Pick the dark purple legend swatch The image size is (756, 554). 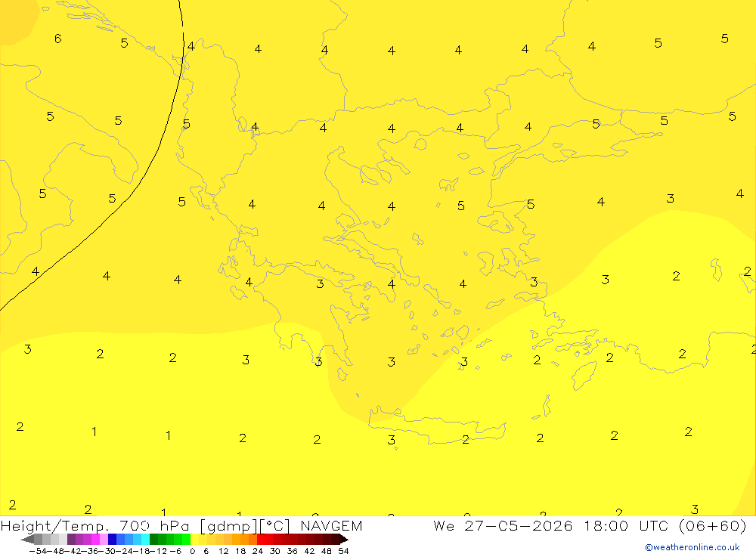coord(71,539)
